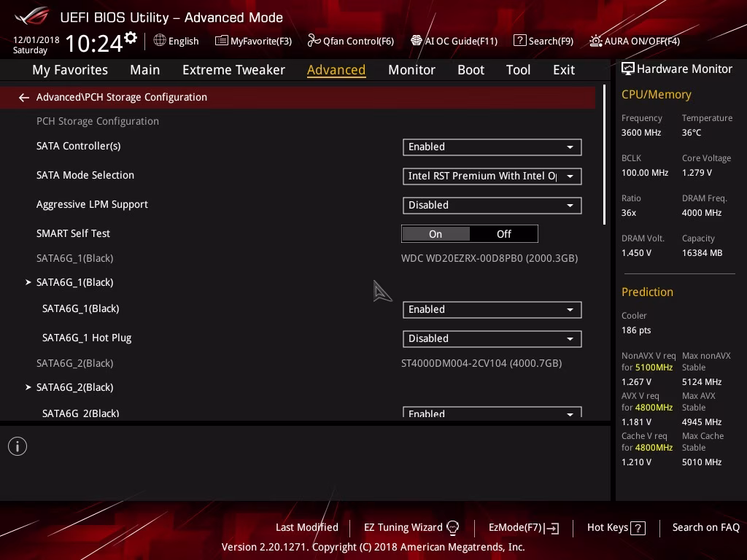Launch AI OC Guide(F11) brain icon
Screen dimensions: 747x560
coord(417,41)
